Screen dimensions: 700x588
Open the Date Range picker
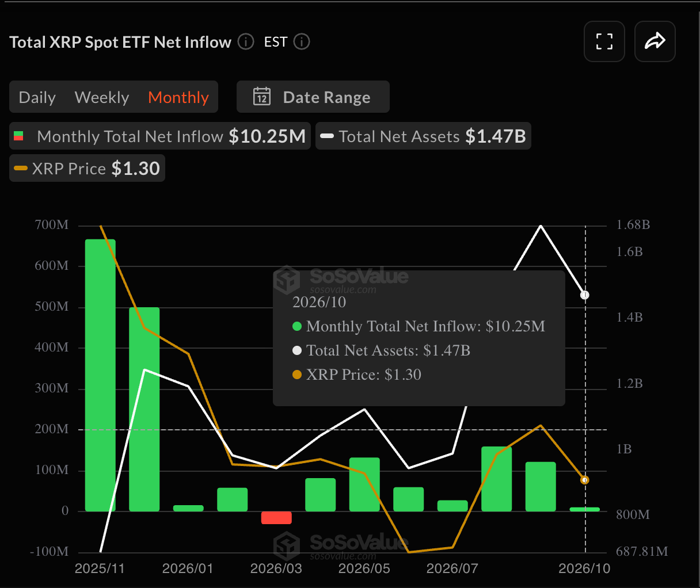pos(313,97)
